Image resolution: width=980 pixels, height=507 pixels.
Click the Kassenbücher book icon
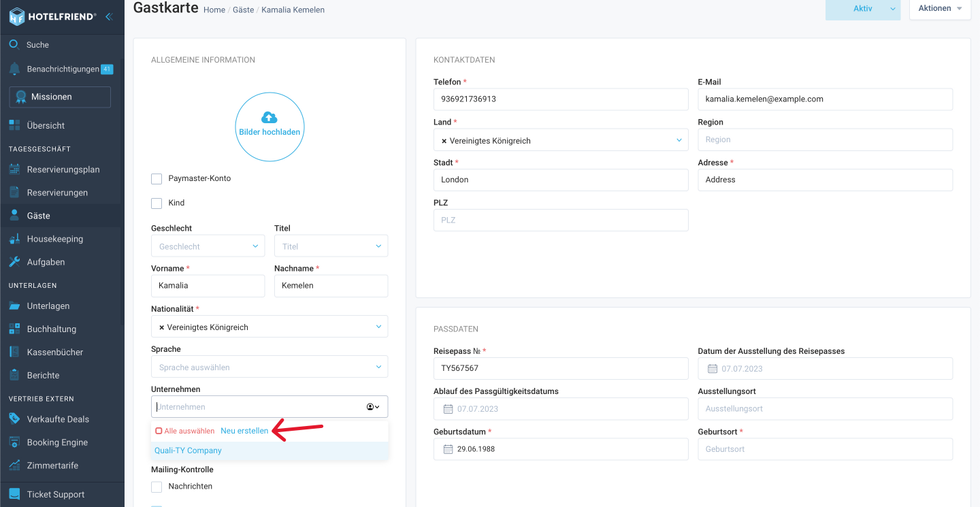[14, 353]
